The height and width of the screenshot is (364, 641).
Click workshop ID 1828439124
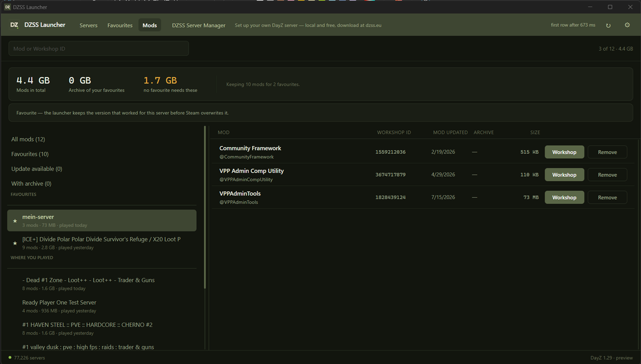(391, 197)
